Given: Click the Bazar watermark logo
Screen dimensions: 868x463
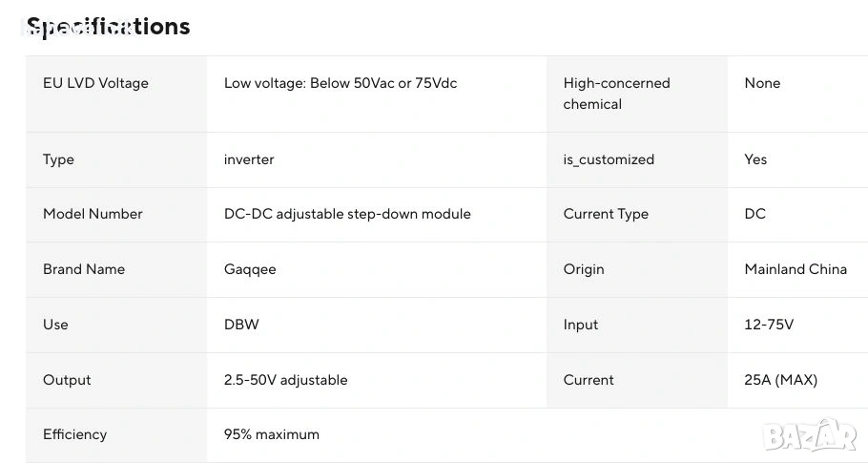Looking at the screenshot, I should tap(811, 435).
